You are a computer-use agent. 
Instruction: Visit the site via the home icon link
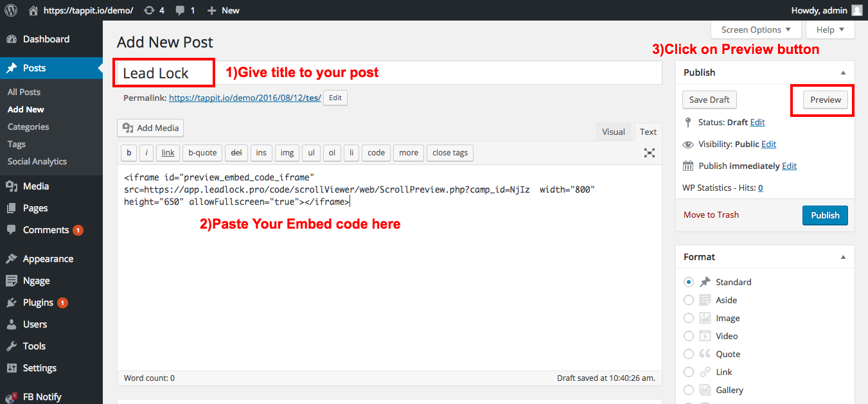(x=81, y=10)
